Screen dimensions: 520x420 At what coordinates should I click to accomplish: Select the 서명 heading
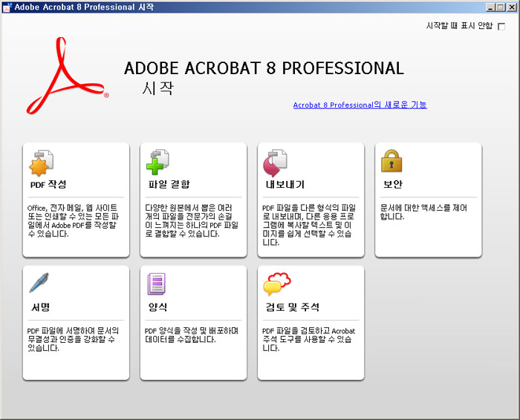pos(40,307)
